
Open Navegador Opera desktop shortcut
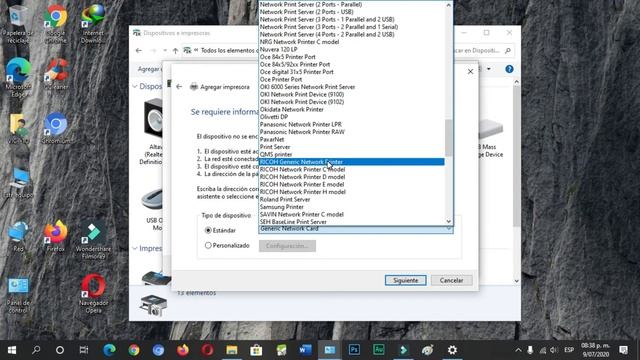93,294
